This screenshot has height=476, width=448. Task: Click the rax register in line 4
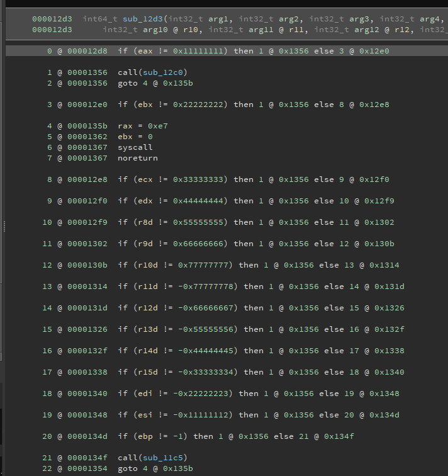[x=125, y=126]
